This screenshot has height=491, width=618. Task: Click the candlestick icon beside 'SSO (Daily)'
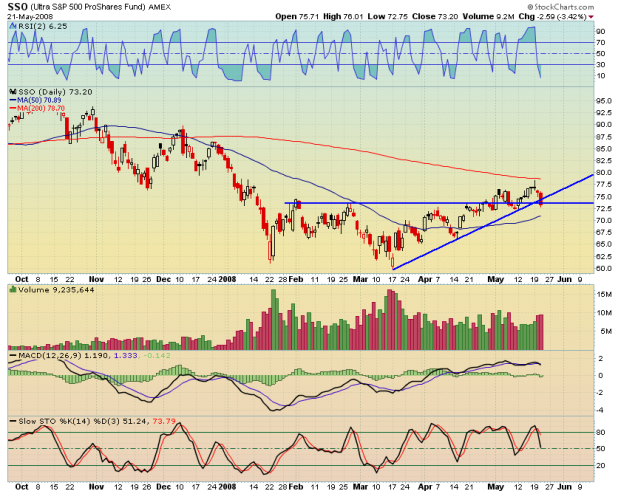(x=13, y=92)
